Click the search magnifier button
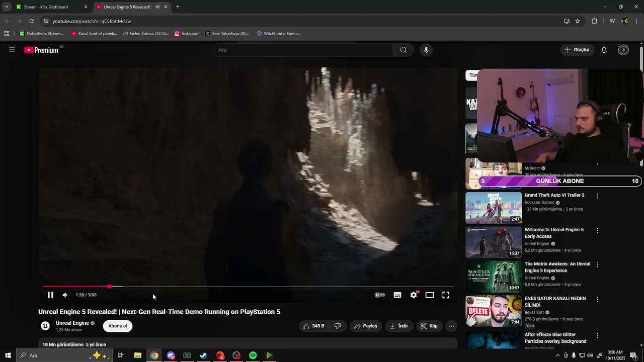Screen dimensions: 644x362 click(x=404, y=50)
